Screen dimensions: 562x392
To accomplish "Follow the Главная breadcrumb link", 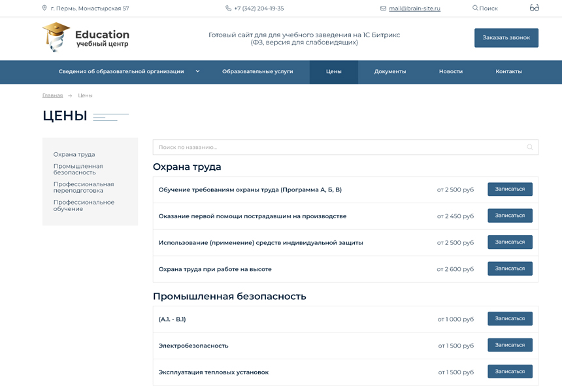I will click(x=52, y=95).
